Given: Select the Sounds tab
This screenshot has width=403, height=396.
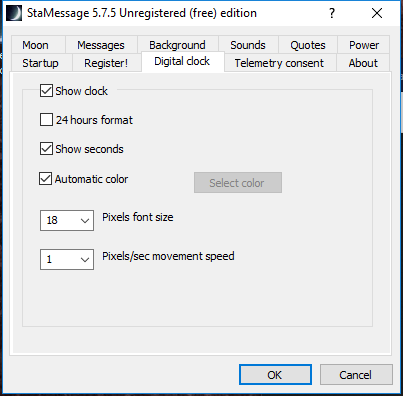Looking at the screenshot, I should point(248,45).
